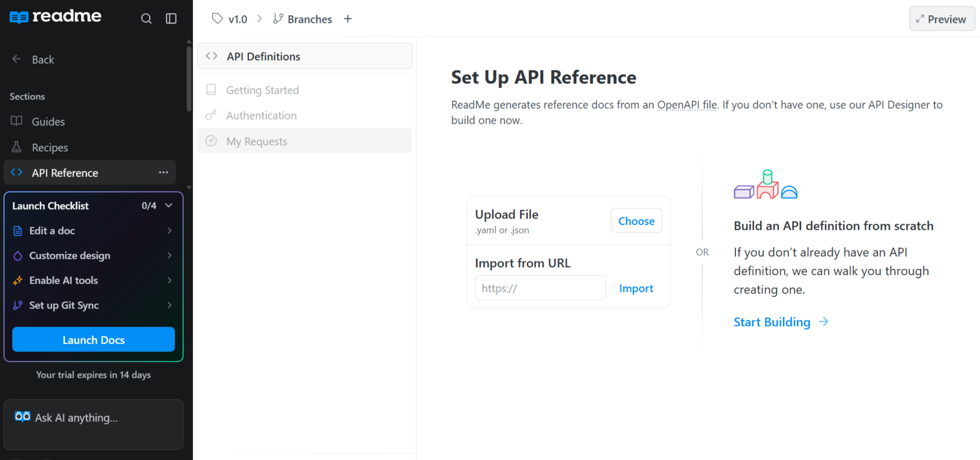Click the OpenAPI file link
This screenshot has width=980, height=460.
click(x=687, y=104)
